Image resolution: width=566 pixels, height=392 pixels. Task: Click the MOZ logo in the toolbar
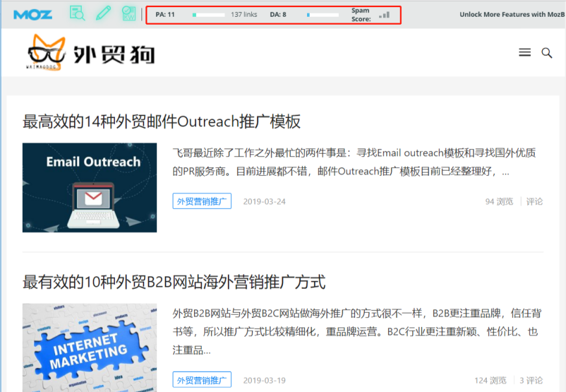pyautogui.click(x=32, y=15)
